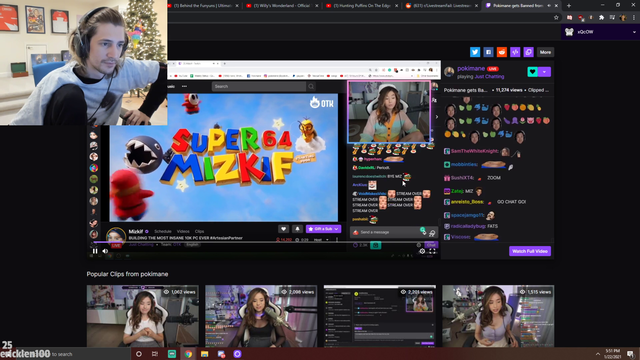The width and height of the screenshot is (640, 360).
Task: Open the taskbar clock and date
Action: pos(613,354)
